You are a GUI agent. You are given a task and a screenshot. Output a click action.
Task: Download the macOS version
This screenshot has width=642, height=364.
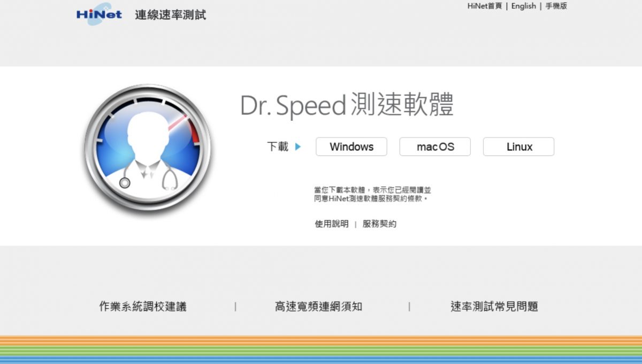click(435, 146)
